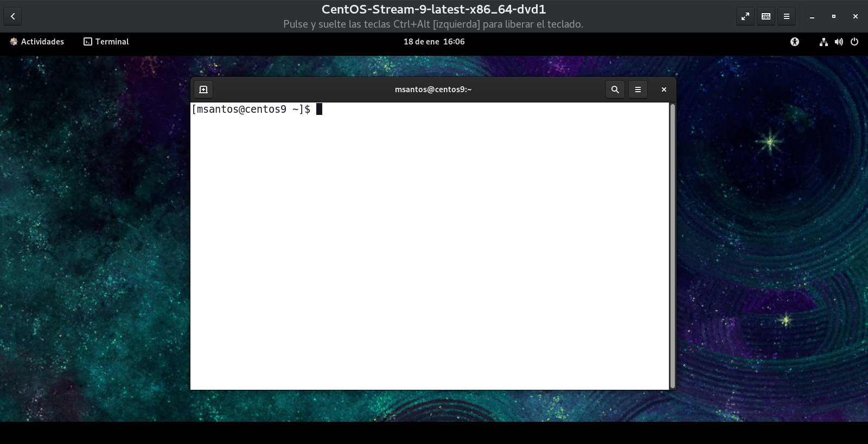Open the Terminal app menu in top bar
The image size is (868, 444).
[x=106, y=42]
